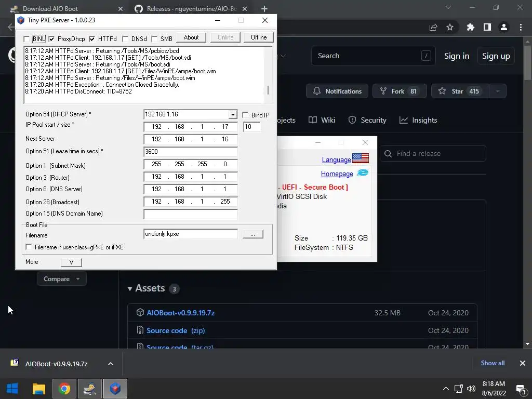Check the Bind IP option
532x399 pixels.
pyautogui.click(x=245, y=115)
